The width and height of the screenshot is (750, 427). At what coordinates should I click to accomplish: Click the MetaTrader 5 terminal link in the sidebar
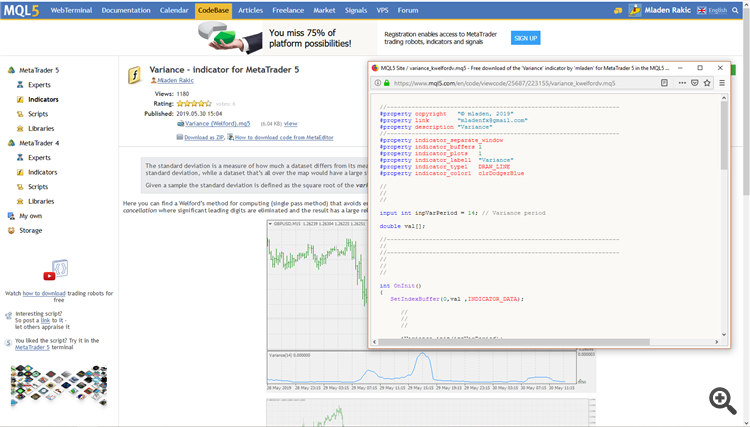[32, 347]
